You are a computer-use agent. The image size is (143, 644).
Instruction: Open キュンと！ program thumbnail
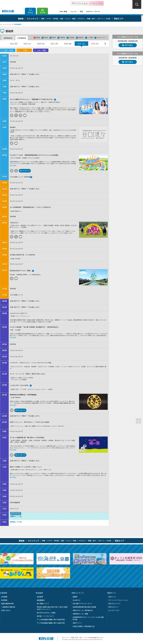pyautogui.click(x=93, y=106)
